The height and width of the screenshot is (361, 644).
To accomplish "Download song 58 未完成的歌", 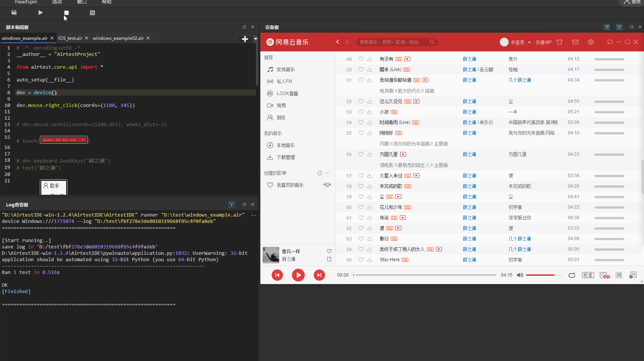I will [370, 186].
